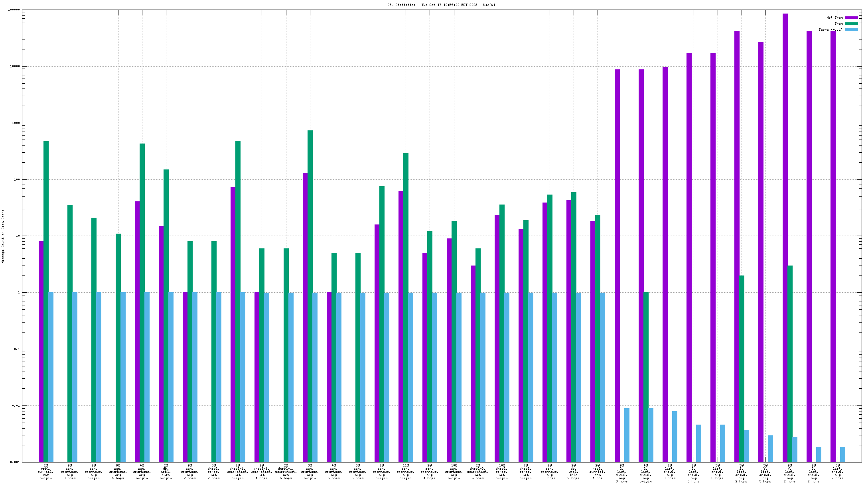Click the dnsbl-3.uceprotect.net 6 hops label

point(478,472)
